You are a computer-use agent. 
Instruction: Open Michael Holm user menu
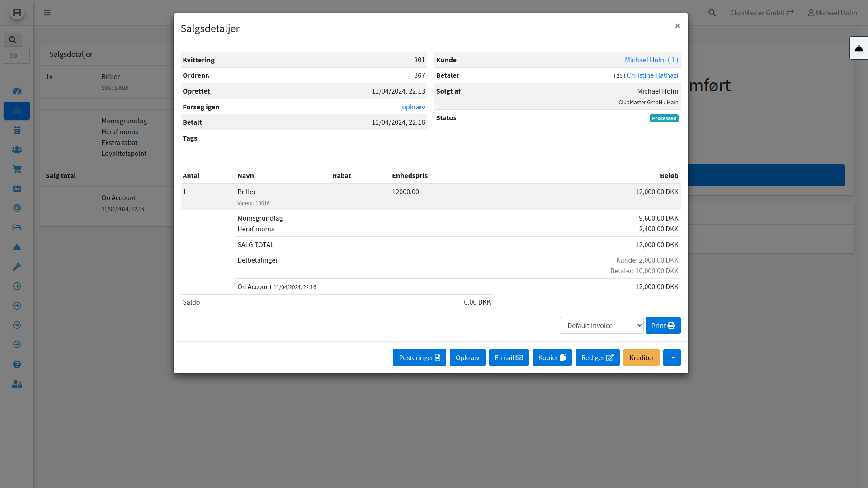pyautogui.click(x=832, y=13)
